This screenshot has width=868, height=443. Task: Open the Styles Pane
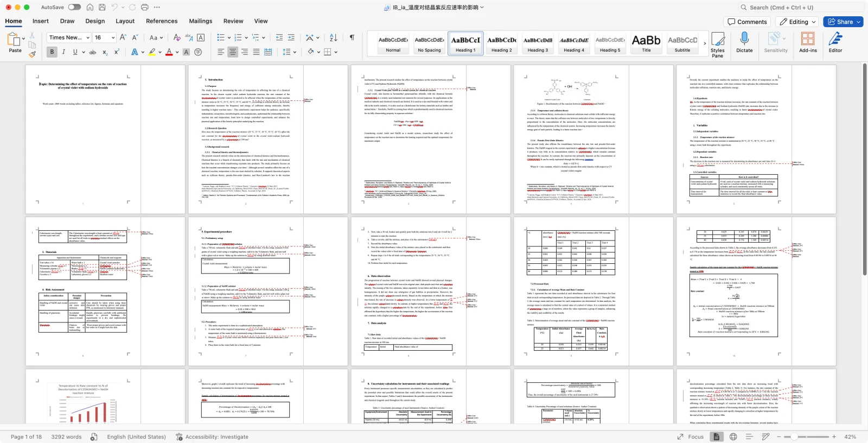coord(718,45)
